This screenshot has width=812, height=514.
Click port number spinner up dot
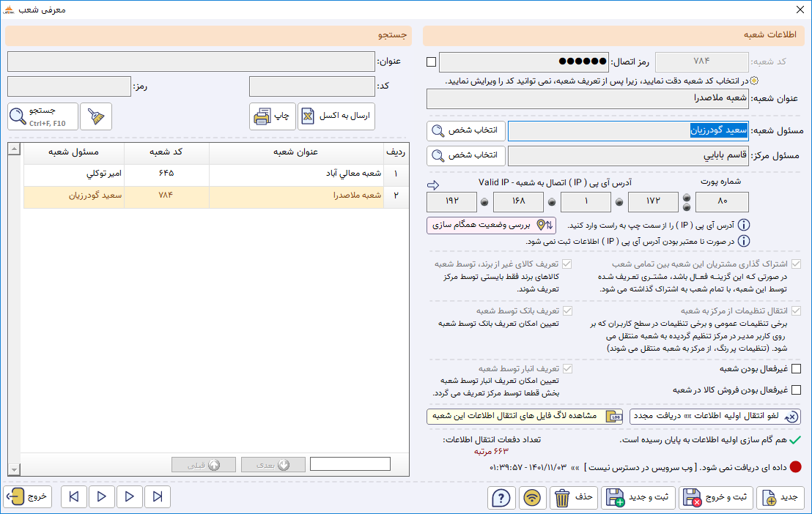(x=687, y=198)
